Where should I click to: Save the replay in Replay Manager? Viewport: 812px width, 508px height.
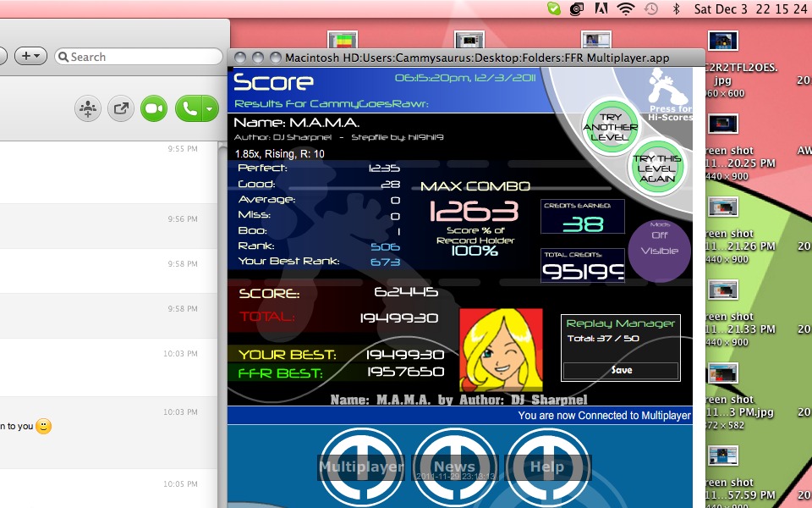coord(621,370)
